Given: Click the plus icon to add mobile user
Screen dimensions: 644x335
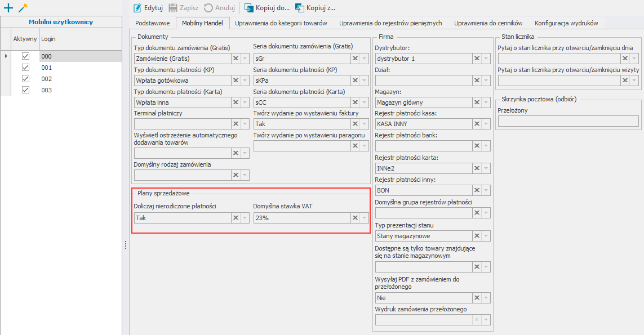Looking at the screenshot, I should pyautogui.click(x=8, y=8).
